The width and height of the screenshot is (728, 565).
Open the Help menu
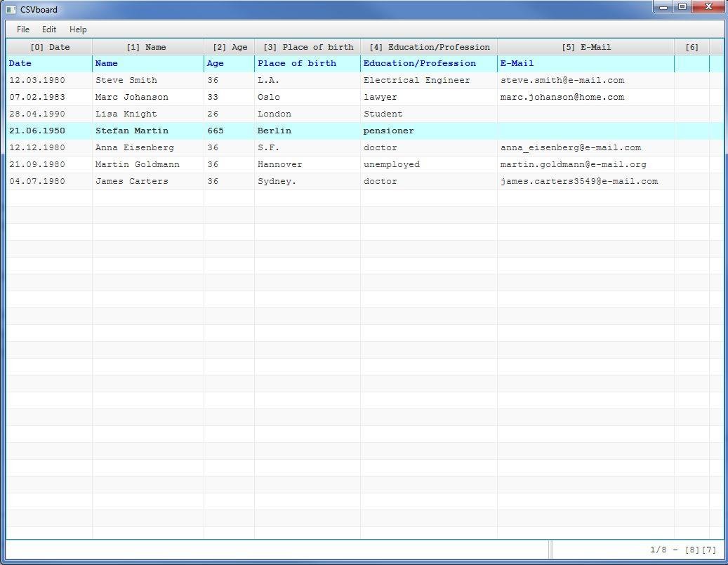[78, 29]
